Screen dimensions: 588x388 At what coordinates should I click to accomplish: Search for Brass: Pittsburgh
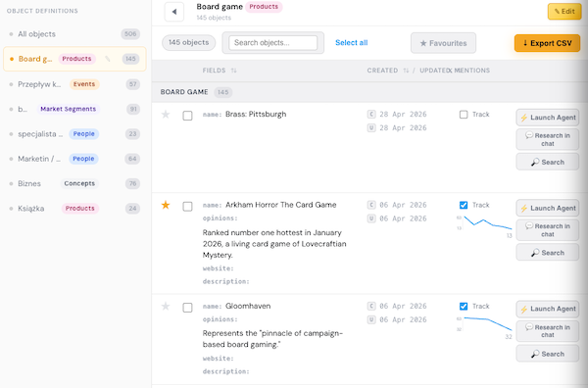click(x=548, y=162)
